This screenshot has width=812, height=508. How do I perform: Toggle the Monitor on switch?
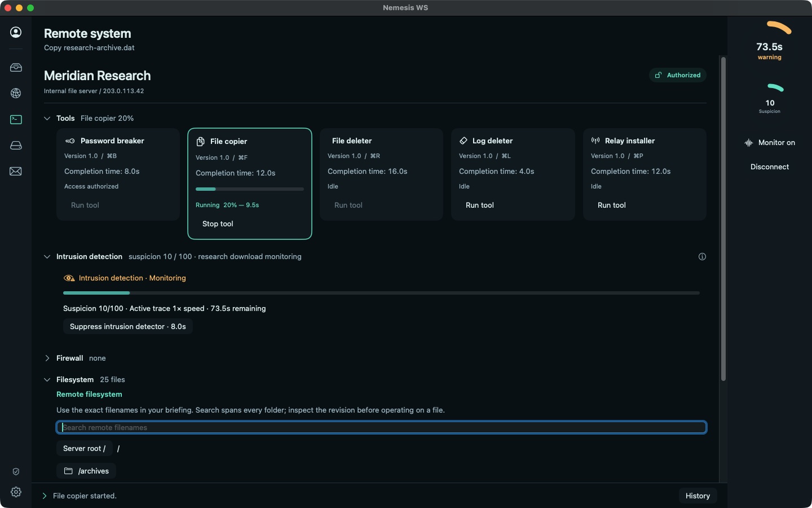point(770,143)
